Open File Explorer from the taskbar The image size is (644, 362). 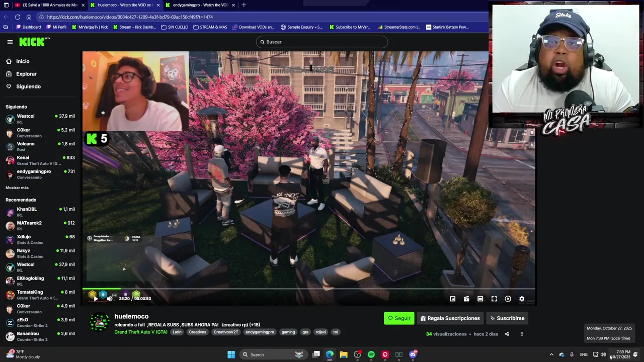click(344, 354)
